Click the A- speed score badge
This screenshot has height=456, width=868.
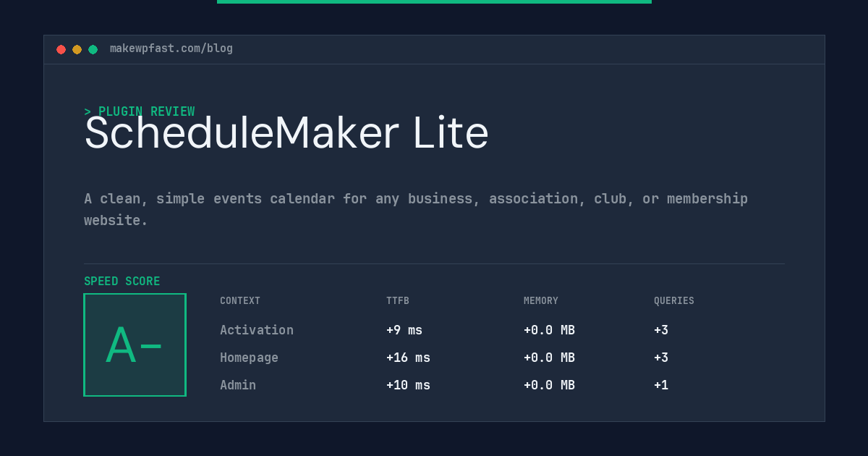click(x=135, y=345)
